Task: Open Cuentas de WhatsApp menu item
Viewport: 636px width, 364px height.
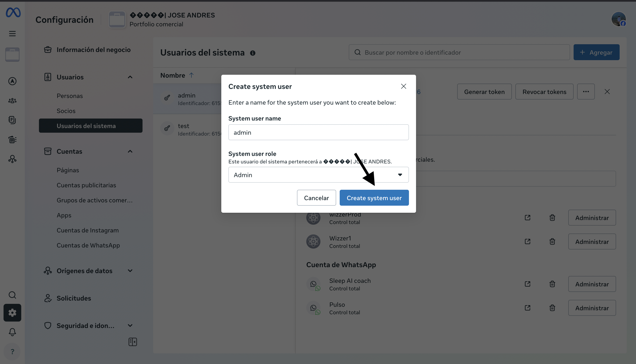Action: click(88, 245)
